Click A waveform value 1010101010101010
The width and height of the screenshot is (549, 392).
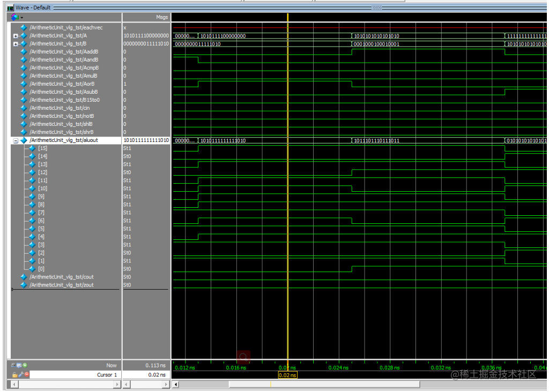(x=377, y=36)
